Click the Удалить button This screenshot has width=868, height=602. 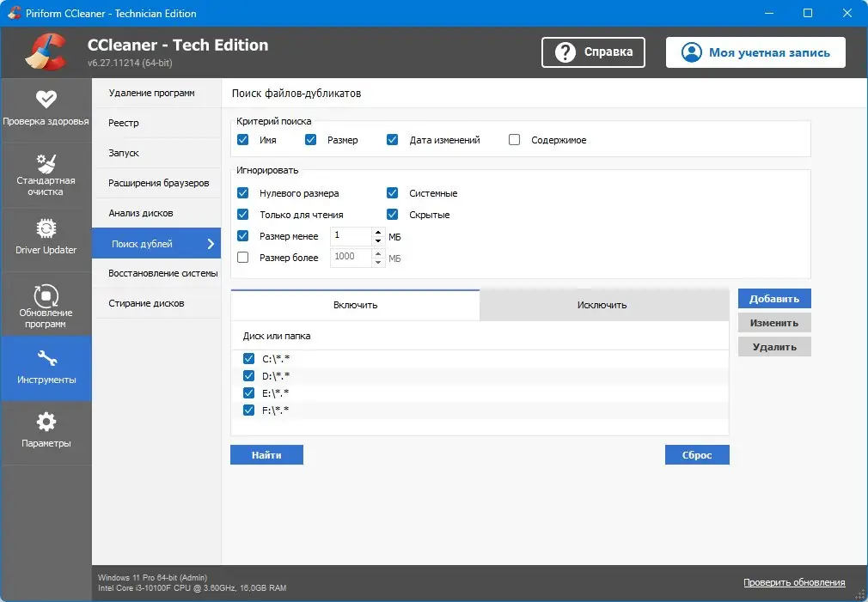click(774, 347)
